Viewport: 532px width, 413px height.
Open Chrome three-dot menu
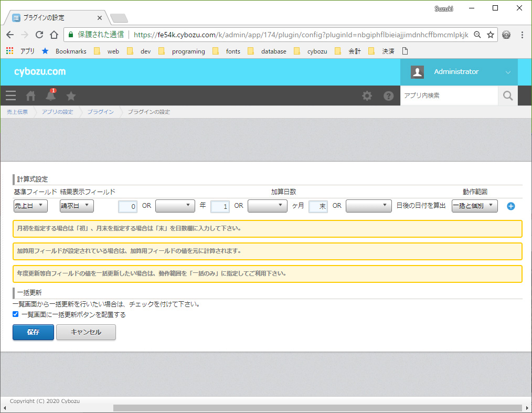click(522, 35)
